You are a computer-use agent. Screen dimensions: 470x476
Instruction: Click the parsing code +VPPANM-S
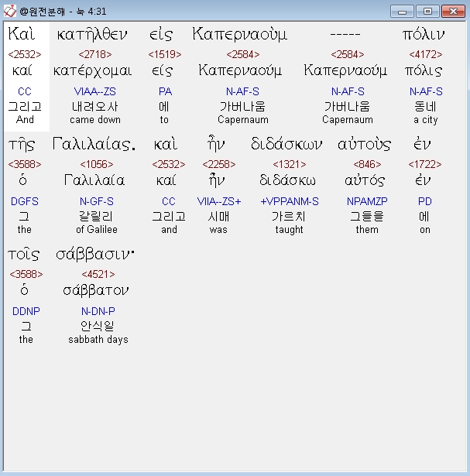click(290, 201)
